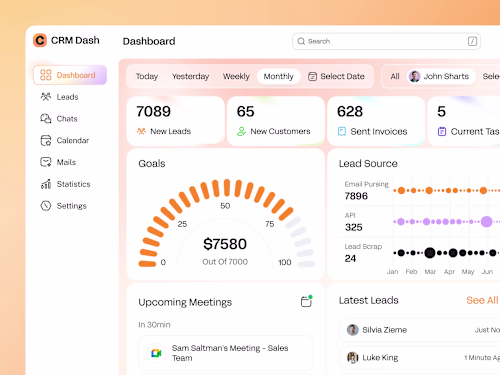Click the Out Of 7000 label

coord(225,262)
